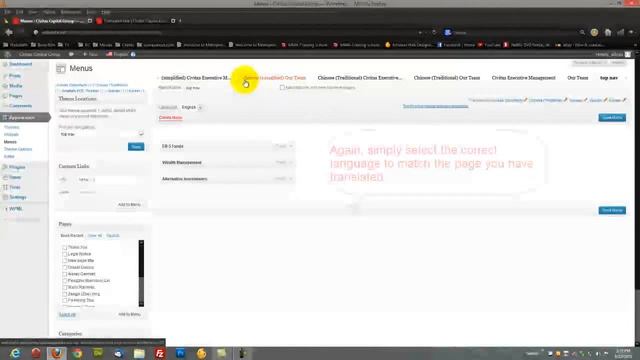Show Most Recent pages tab

pos(72,236)
